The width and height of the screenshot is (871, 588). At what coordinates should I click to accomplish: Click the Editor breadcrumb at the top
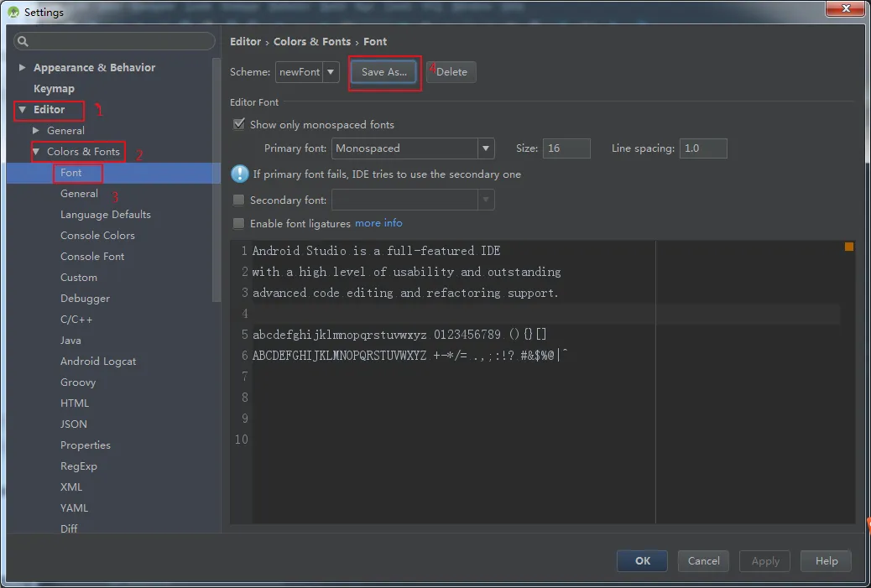pyautogui.click(x=246, y=42)
